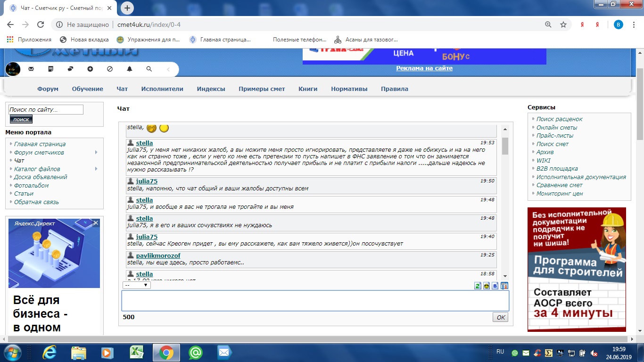Go back with the browser back arrow

[x=10, y=25]
